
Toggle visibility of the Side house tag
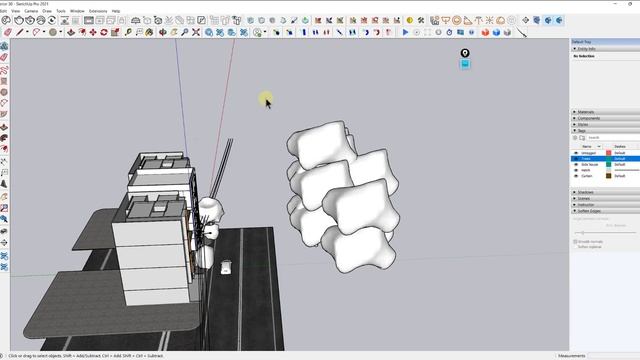[576, 164]
